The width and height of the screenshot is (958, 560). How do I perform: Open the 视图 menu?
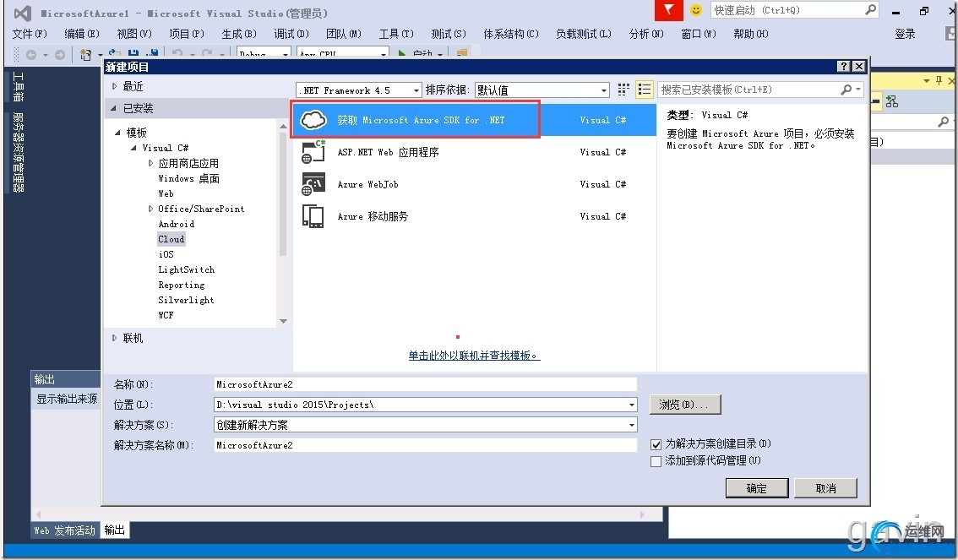133,34
